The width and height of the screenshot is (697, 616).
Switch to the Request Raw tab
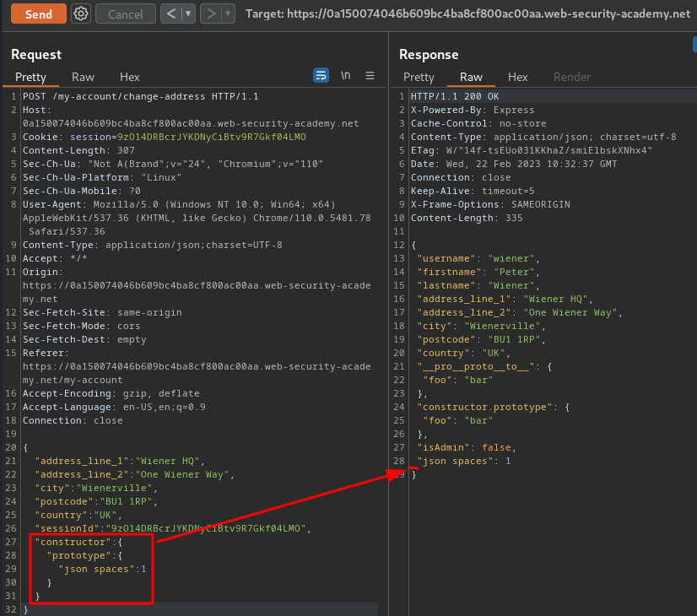(x=83, y=77)
